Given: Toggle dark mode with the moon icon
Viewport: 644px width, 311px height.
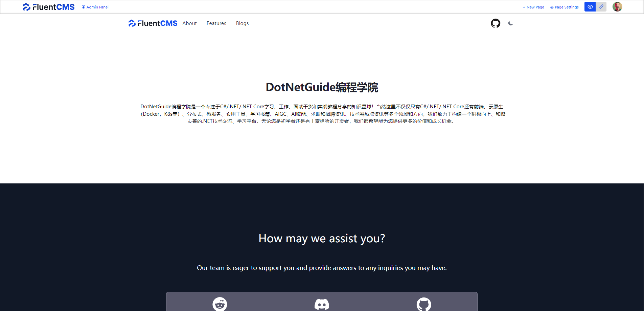Looking at the screenshot, I should [510, 23].
